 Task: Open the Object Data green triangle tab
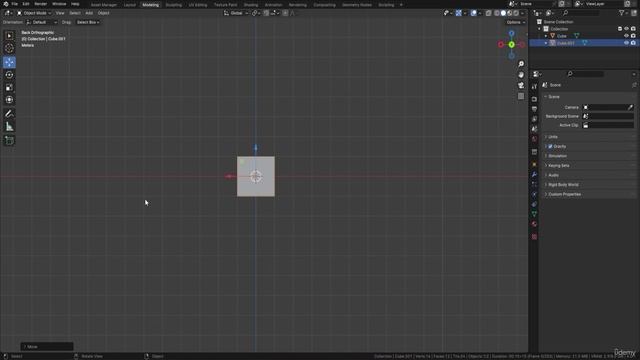534,214
